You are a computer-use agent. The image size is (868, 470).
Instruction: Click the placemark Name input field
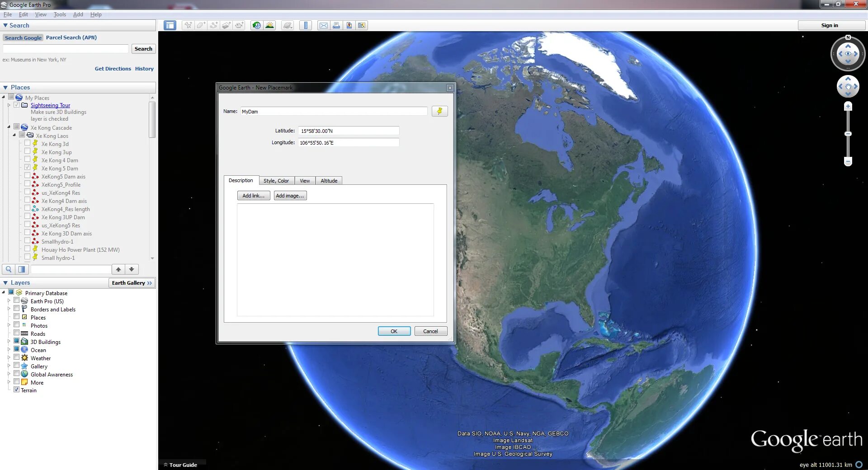[x=334, y=111]
